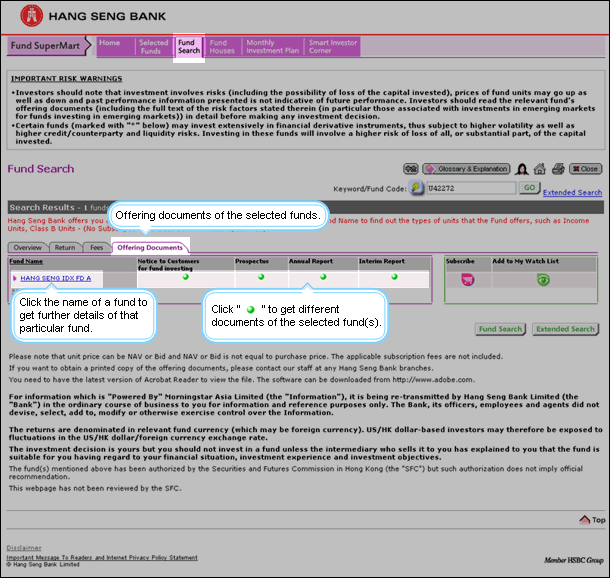Image resolution: width=610 pixels, height=578 pixels.
Task: Switch to the Overview tab
Action: click(x=27, y=247)
